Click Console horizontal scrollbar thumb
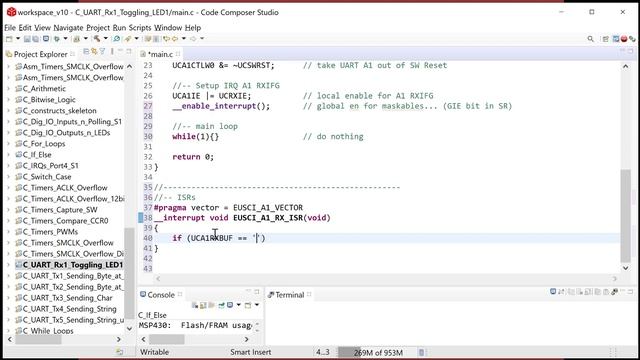 click(x=167, y=339)
